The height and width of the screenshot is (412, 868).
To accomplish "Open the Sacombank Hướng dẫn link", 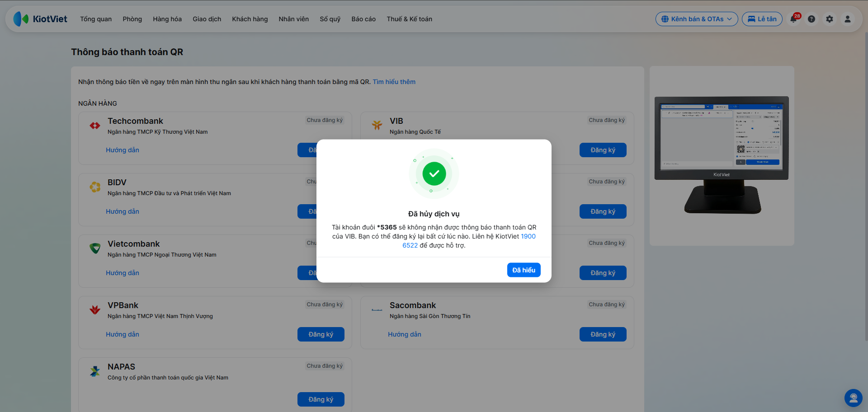I will coord(405,334).
